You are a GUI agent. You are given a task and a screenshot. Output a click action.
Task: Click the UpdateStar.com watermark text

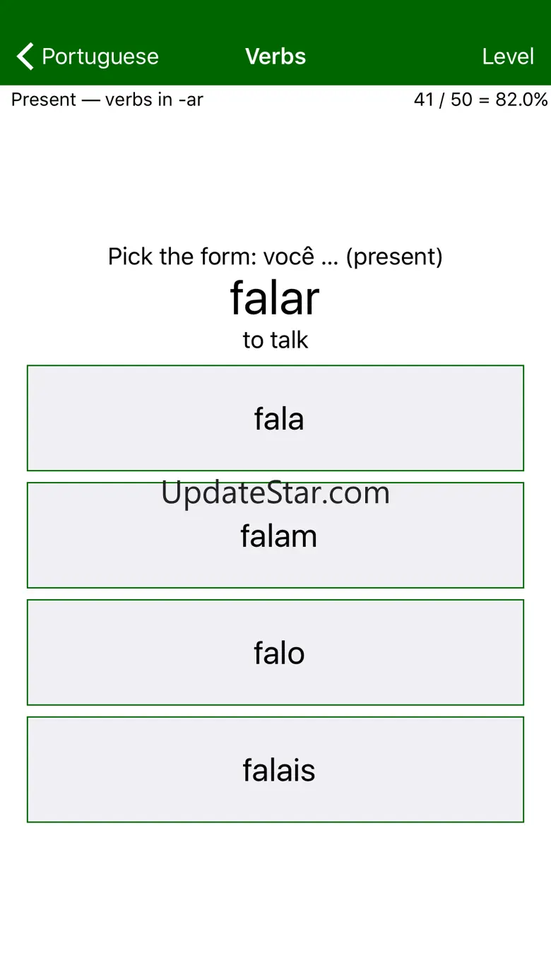click(275, 492)
